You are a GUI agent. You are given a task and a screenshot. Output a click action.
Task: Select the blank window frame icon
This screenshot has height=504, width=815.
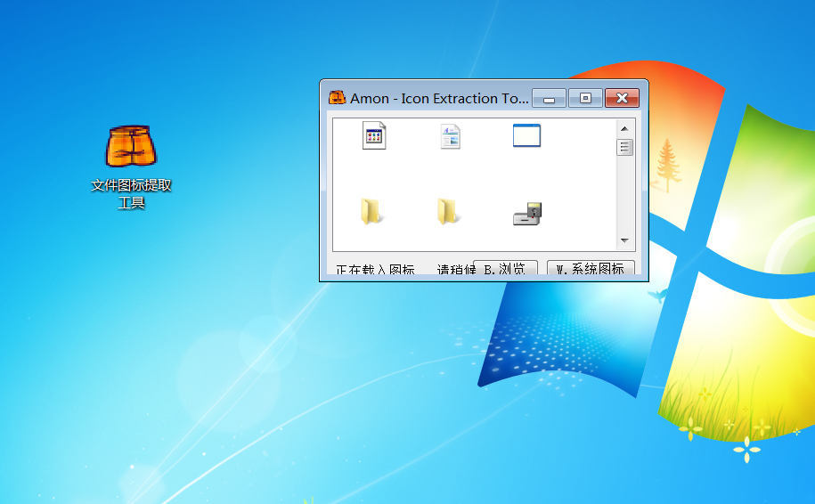tap(526, 135)
